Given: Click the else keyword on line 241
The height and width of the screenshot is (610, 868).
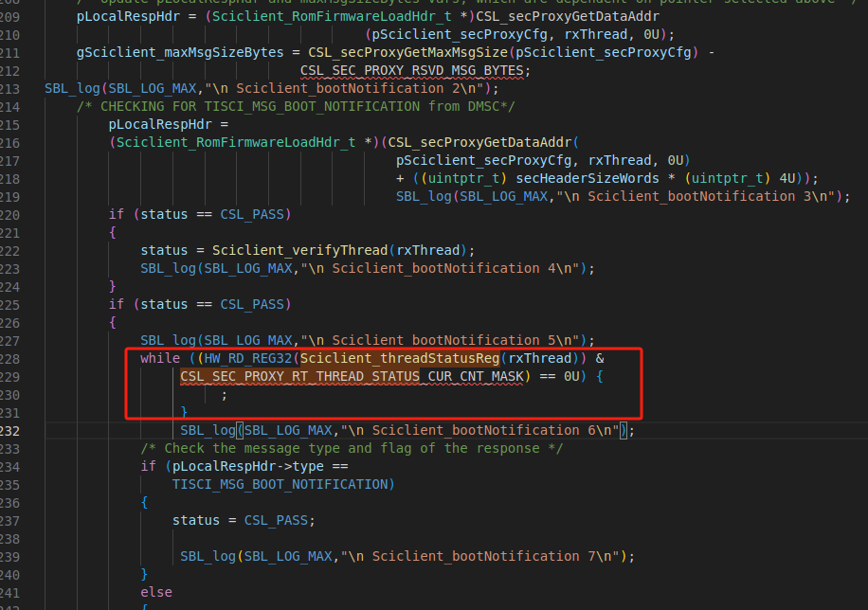Looking at the screenshot, I should click(155, 592).
